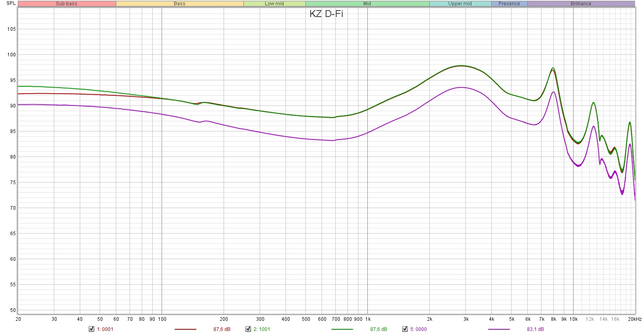The image size is (644, 335).
Task: Select the Presence band label
Action: click(x=509, y=4)
